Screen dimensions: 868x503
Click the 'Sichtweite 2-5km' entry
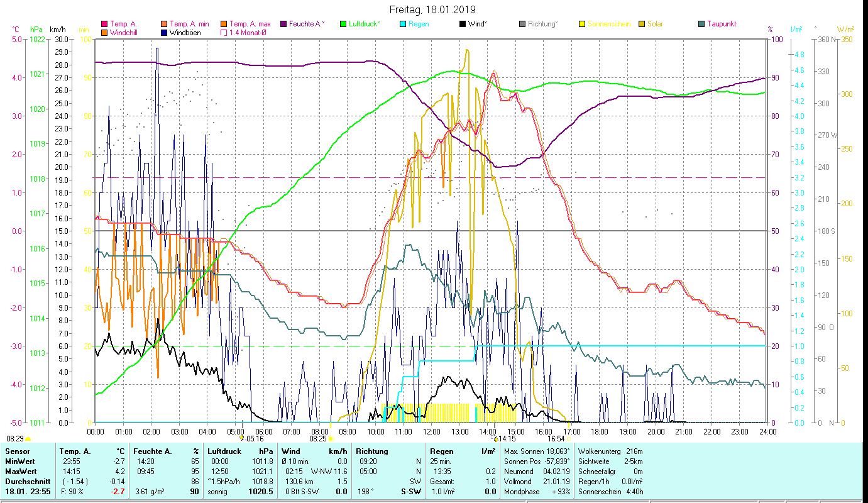[x=610, y=462]
